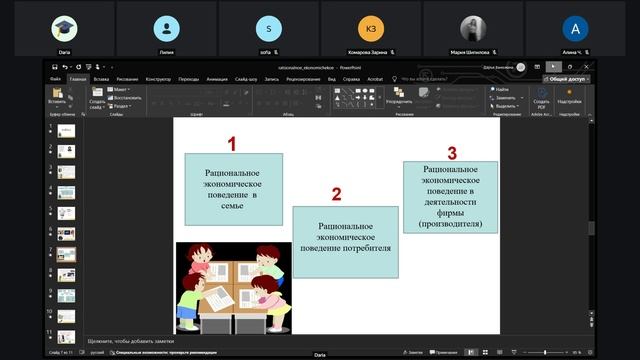Switch to the Review (Рецензирование) tab
This screenshot has width=640, height=360.
pos(303,79)
